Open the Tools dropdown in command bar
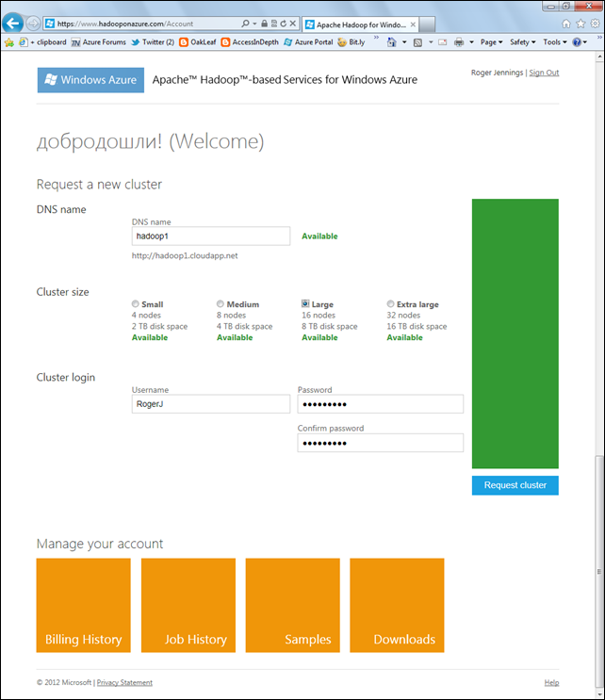This screenshot has width=605, height=700. (554, 42)
